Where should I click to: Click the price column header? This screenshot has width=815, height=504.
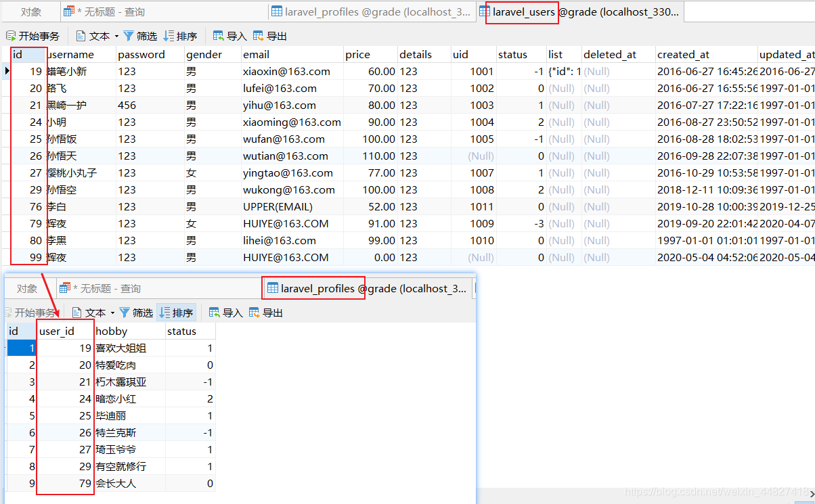tap(370, 54)
